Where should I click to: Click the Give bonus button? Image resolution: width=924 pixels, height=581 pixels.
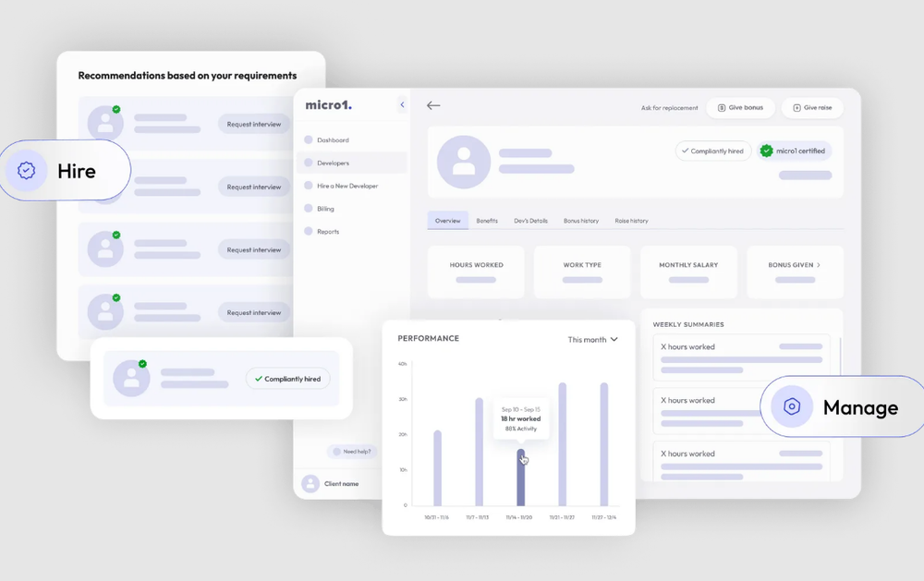point(740,108)
